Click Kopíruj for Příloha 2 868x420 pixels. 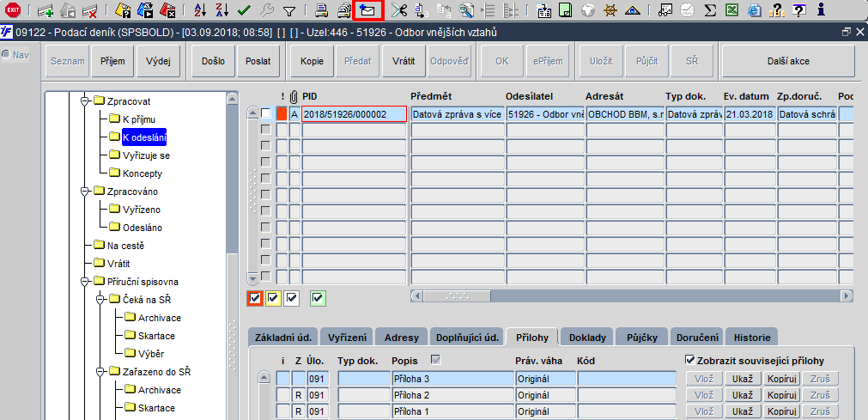coord(781,396)
